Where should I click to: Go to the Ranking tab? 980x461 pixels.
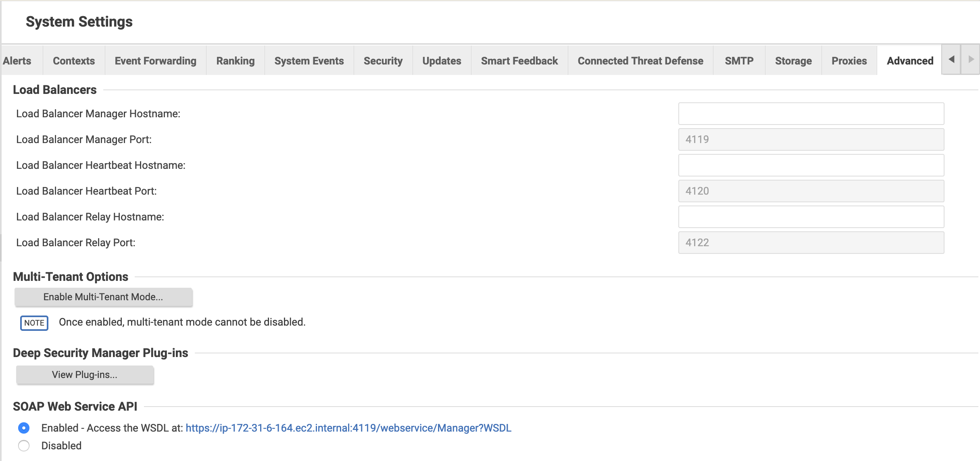point(236,61)
